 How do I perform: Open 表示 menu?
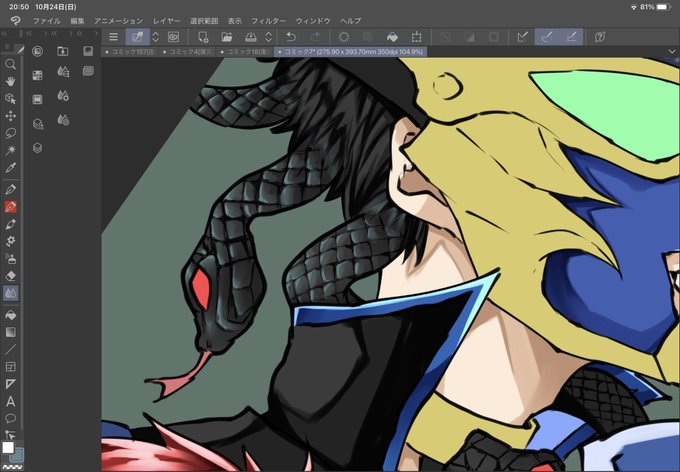click(235, 21)
